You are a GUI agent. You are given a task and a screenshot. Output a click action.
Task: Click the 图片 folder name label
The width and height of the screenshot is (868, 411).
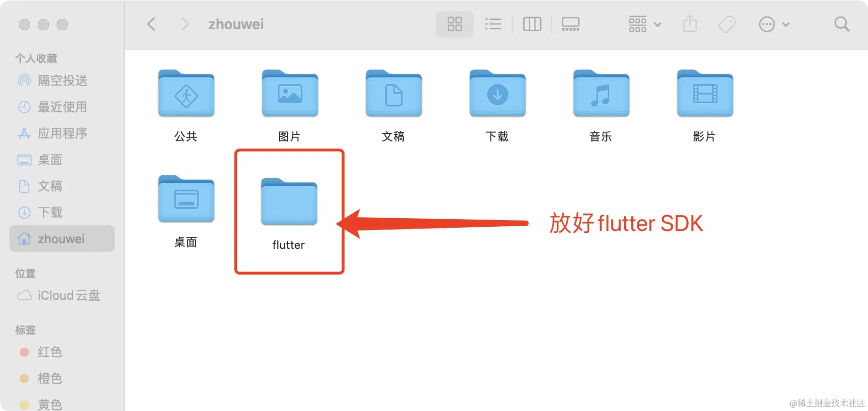289,137
